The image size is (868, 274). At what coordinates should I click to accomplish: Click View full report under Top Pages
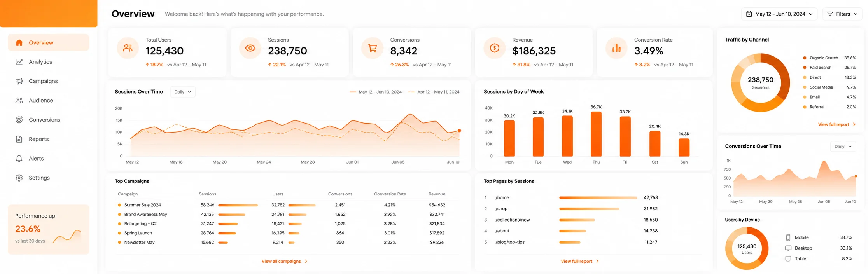580,261
